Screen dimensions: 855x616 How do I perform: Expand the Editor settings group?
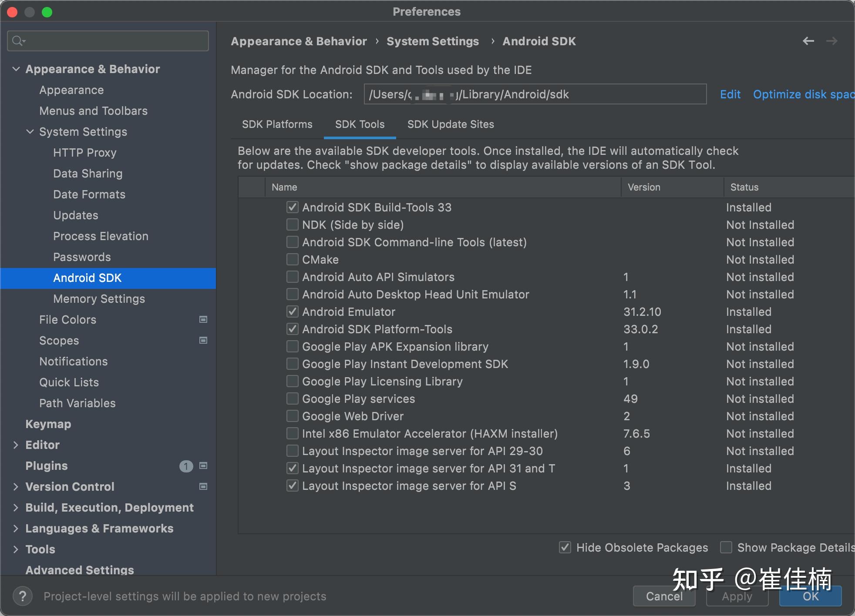[x=16, y=445]
